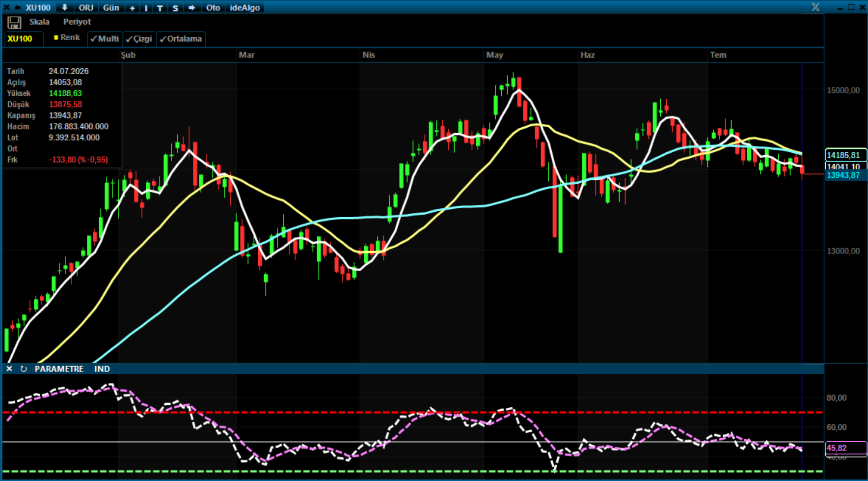Click the plus icon in the toolbar
868x481 pixels.
132,8
